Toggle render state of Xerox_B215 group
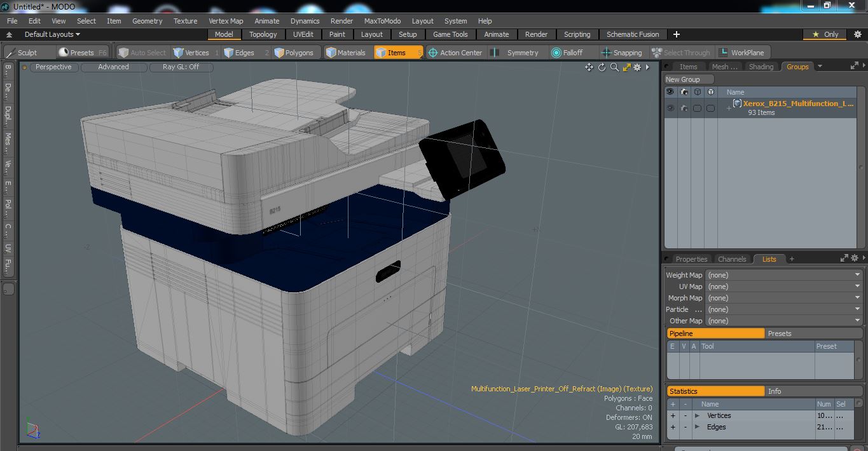Screen dimensions: 868x451 [x=684, y=109]
